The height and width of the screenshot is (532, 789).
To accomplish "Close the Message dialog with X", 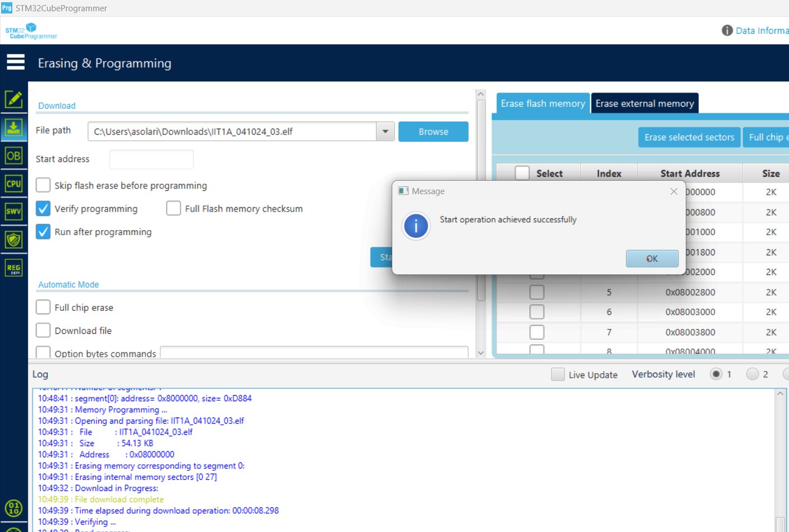I will point(674,191).
